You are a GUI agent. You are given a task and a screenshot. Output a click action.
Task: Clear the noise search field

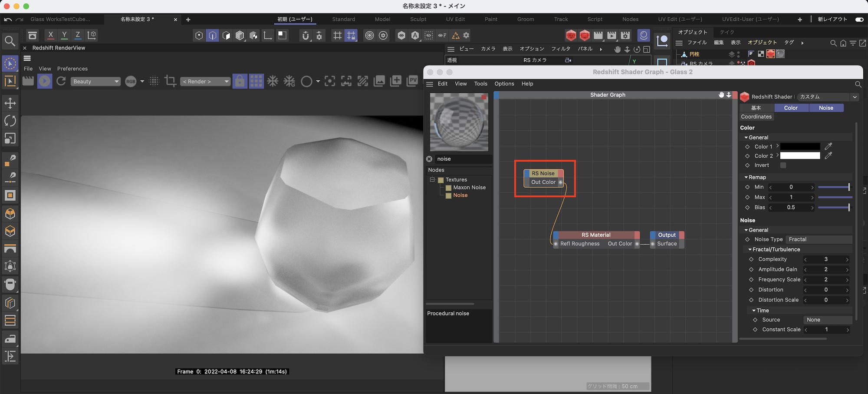pos(429,159)
